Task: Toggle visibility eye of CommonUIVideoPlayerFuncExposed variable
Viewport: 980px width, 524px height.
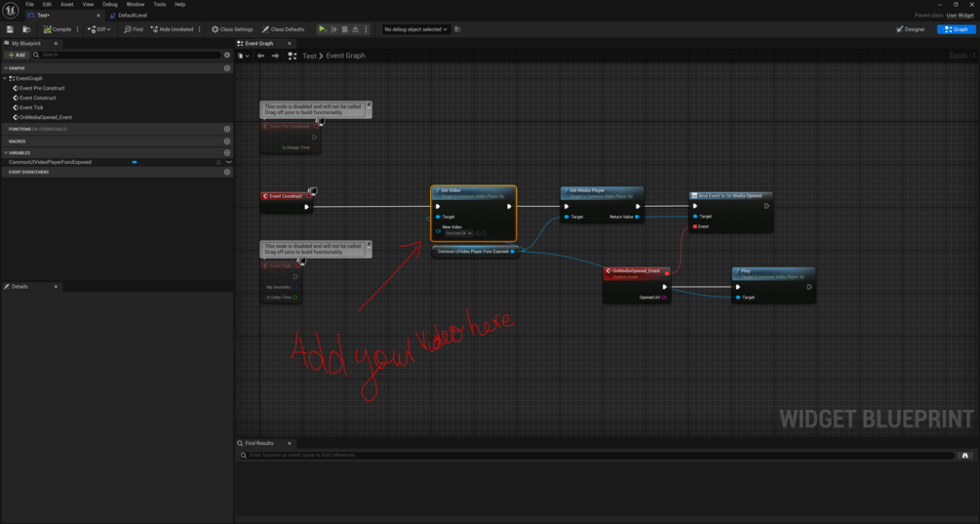Action: click(x=229, y=162)
